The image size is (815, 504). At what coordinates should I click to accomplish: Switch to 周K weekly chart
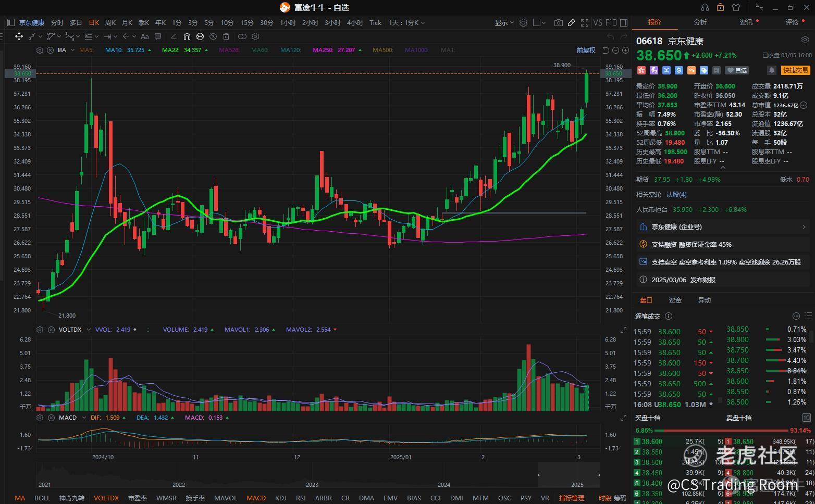[110, 23]
